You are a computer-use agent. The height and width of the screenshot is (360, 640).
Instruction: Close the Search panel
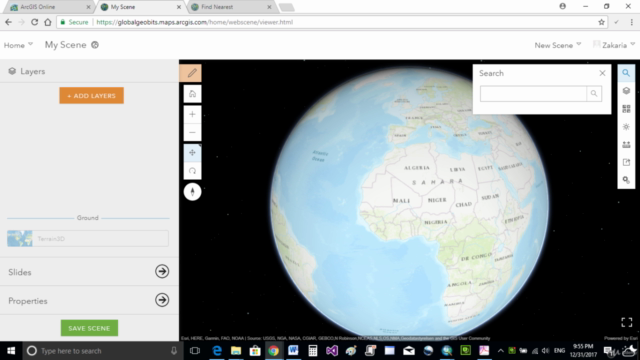pos(602,73)
